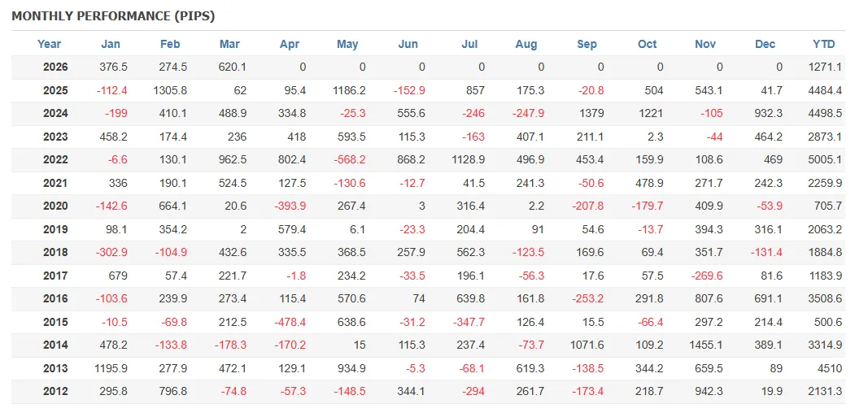The height and width of the screenshot is (417, 868).
Task: Click the Dec column header
Action: point(765,44)
